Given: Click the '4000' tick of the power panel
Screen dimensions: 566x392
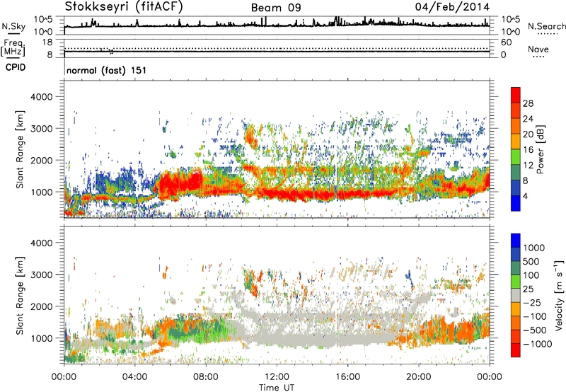Looking at the screenshot, I should click(x=41, y=97).
